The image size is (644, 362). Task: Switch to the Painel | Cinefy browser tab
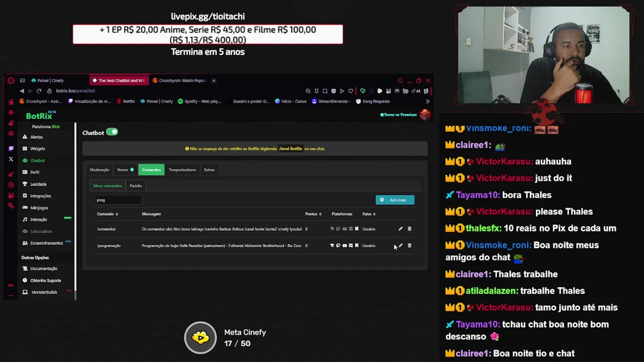pyautogui.click(x=48, y=80)
